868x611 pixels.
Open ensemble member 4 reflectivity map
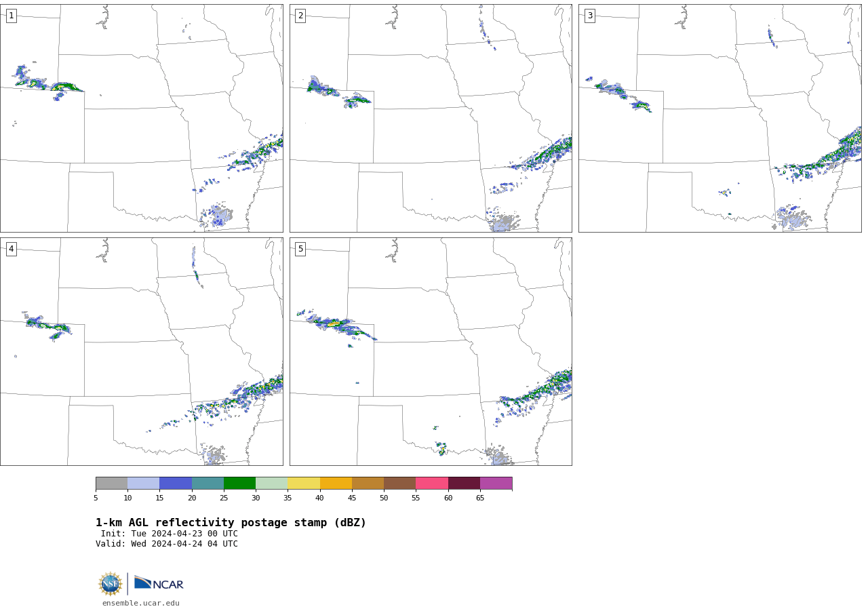(141, 351)
